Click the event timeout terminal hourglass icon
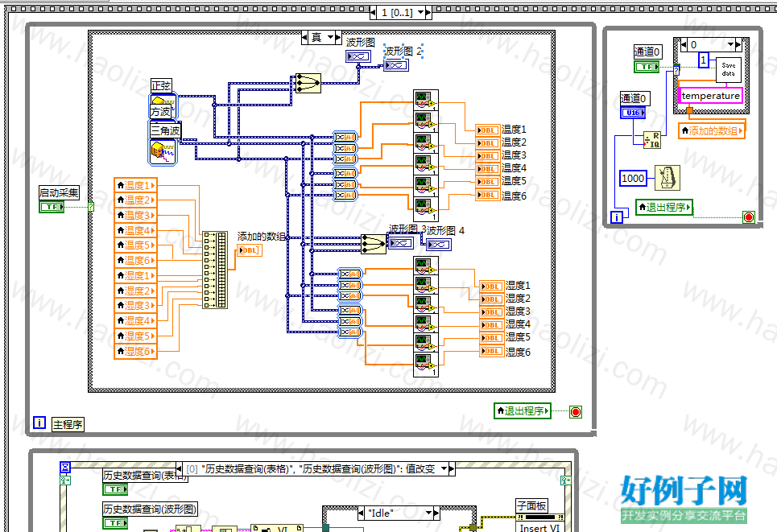This screenshot has width=777, height=532. 65,467
